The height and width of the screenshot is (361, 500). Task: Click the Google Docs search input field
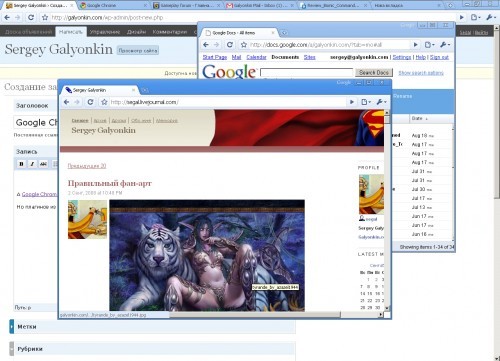(x=306, y=72)
